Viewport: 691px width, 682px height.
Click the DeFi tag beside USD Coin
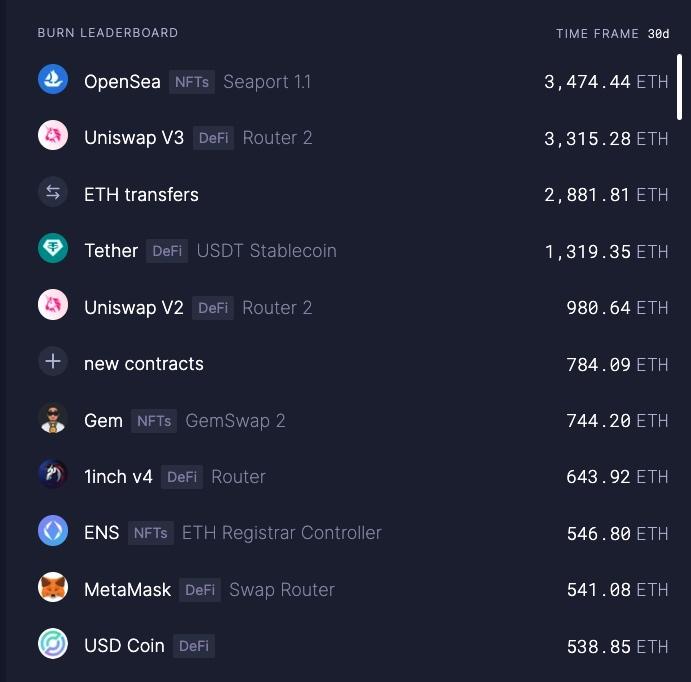[x=194, y=646]
